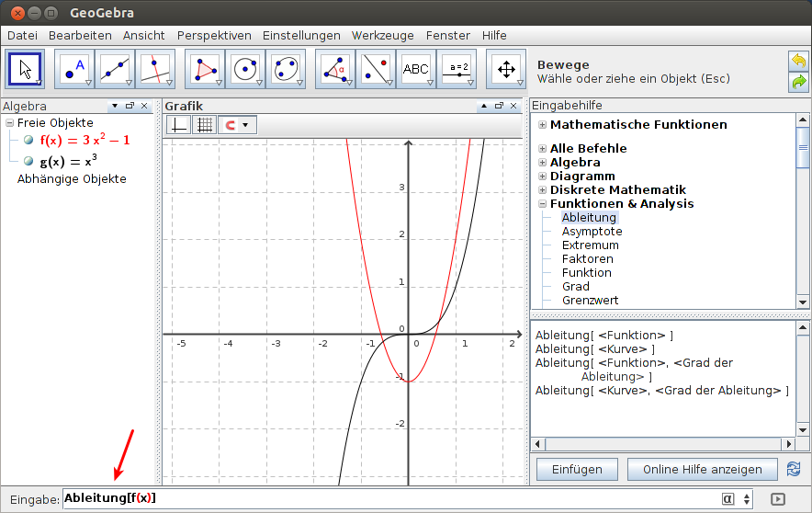
Task: Expand Algebra category in Eingabehilfe
Action: (542, 163)
